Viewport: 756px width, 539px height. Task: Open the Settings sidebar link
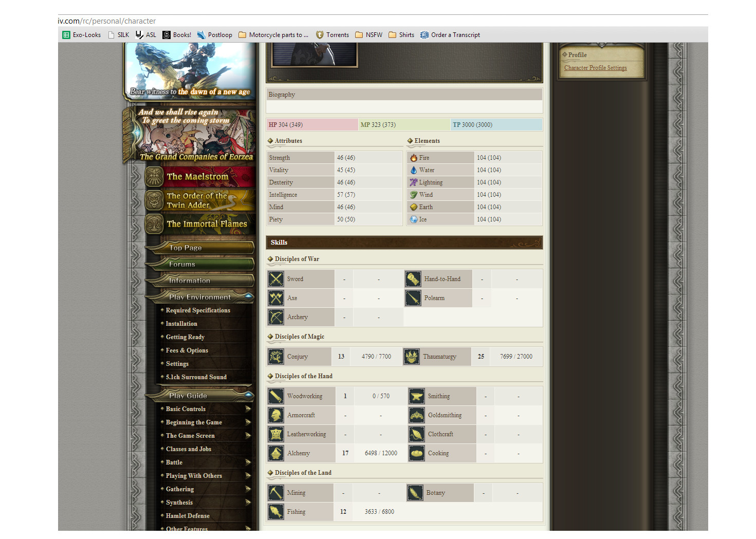tap(177, 364)
